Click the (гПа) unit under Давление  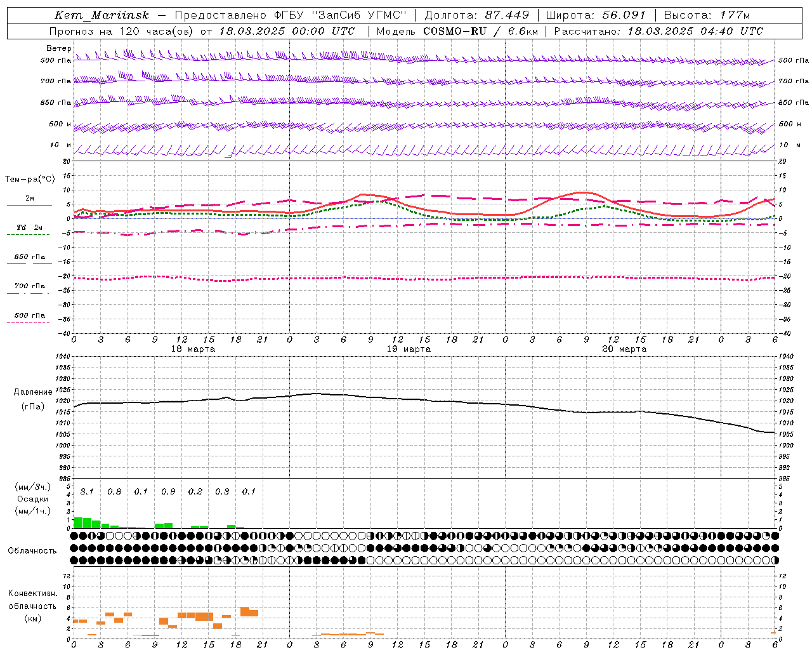pos(33,406)
